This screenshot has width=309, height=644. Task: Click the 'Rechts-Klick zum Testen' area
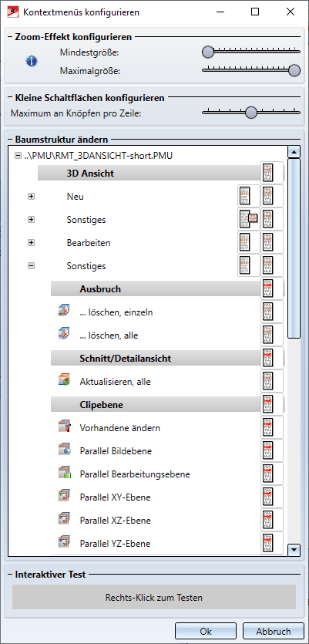click(154, 597)
